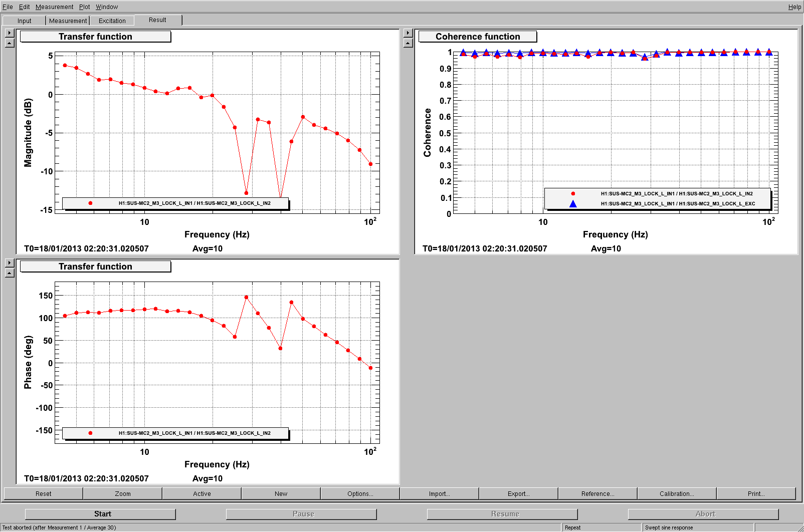Screen dimensions: 804x532
Task: Start the measurement
Action: click(100, 514)
